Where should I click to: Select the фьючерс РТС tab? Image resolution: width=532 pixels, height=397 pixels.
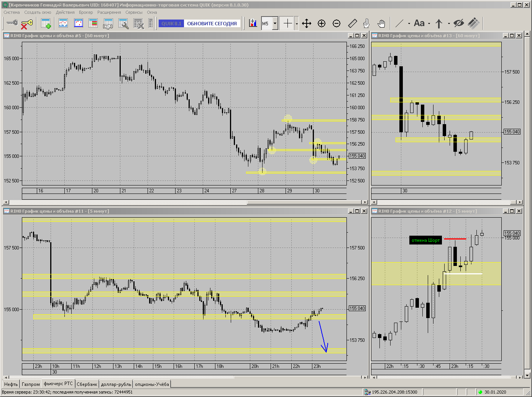click(x=58, y=384)
